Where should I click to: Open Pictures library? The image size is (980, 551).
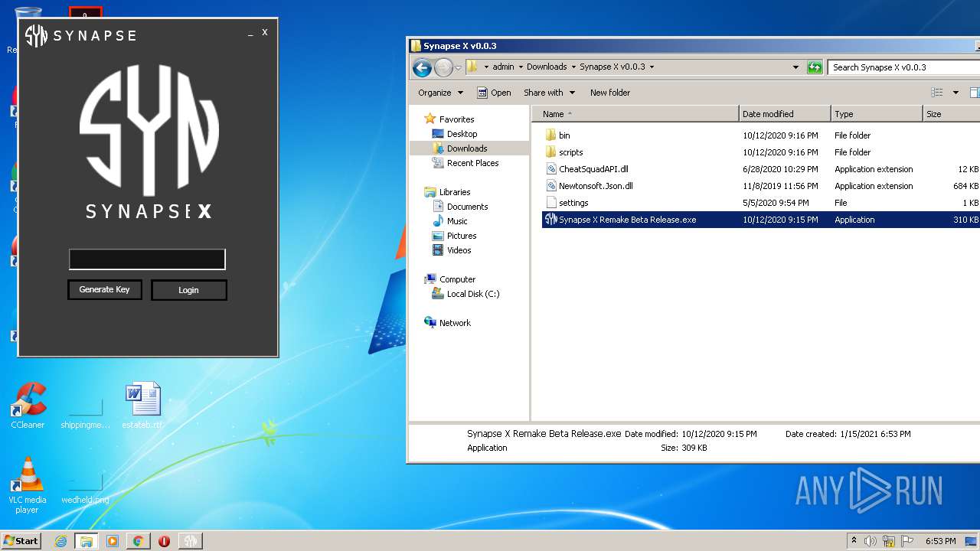462,236
